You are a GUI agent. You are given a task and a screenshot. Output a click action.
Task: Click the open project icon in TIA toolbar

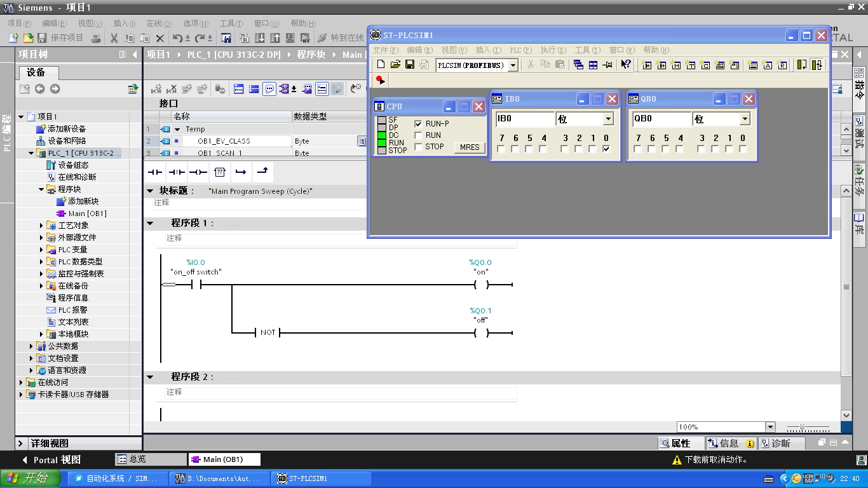(x=28, y=38)
